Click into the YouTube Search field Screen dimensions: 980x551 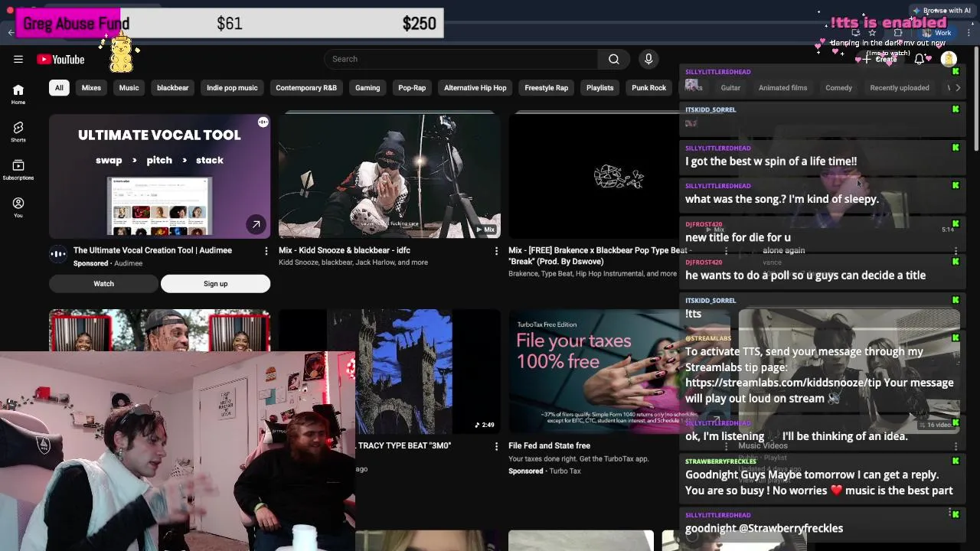click(x=461, y=59)
